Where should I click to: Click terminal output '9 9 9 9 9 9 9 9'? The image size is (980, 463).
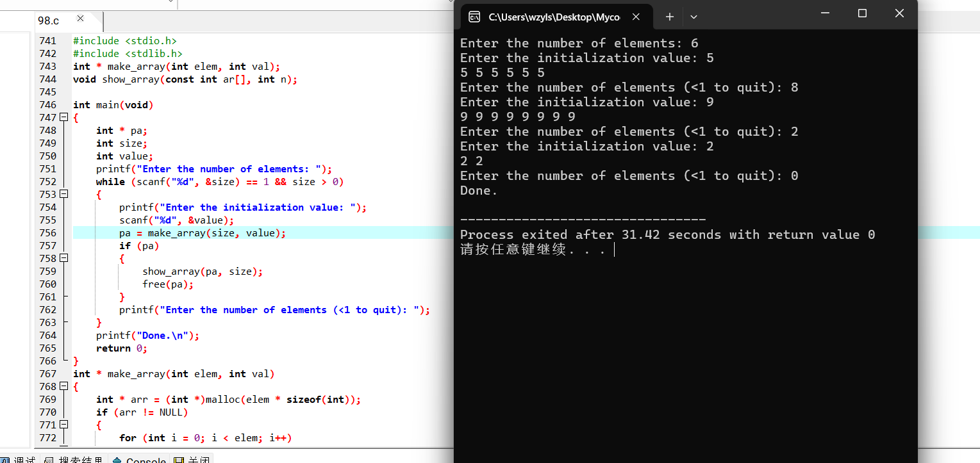click(518, 117)
